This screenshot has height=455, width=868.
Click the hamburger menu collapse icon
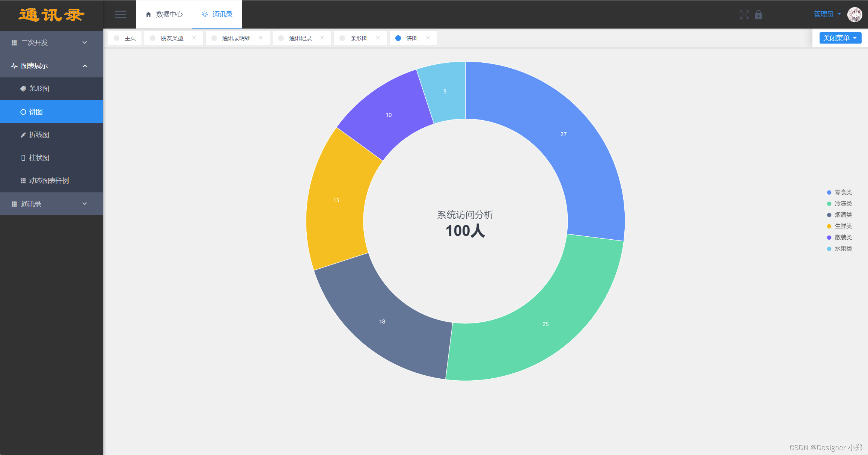121,15
